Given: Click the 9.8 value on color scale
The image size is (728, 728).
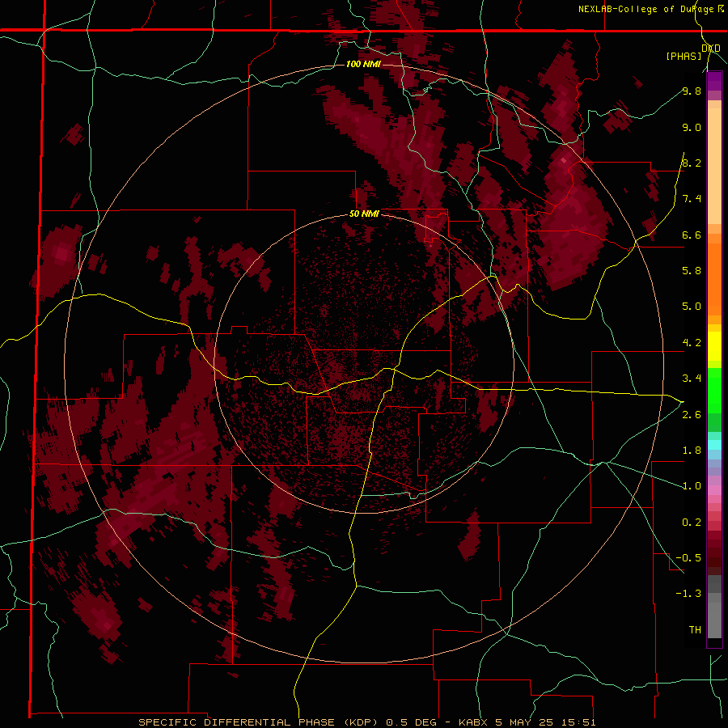Looking at the screenshot, I should click(692, 91).
